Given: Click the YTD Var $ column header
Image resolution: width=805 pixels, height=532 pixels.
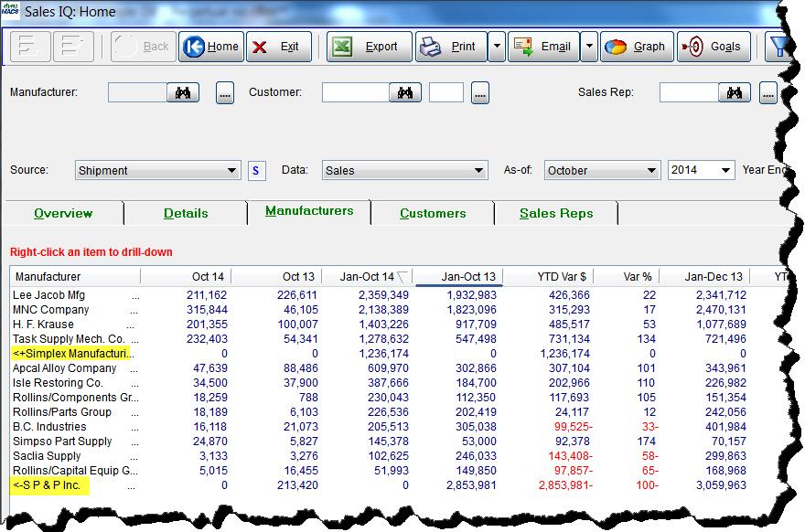Looking at the screenshot, I should 549,277.
